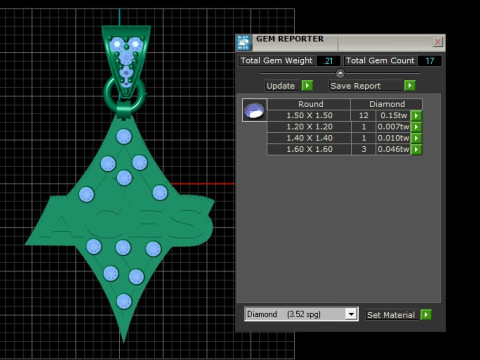Click the 0.046tw weight cell
Image resolution: width=480 pixels, height=360 pixels.
tap(393, 149)
